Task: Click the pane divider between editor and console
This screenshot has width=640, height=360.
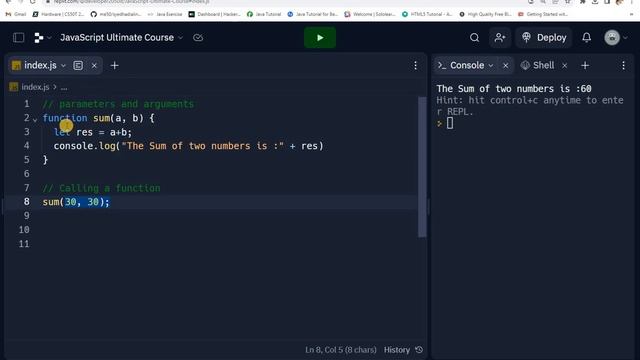Action: click(x=429, y=206)
